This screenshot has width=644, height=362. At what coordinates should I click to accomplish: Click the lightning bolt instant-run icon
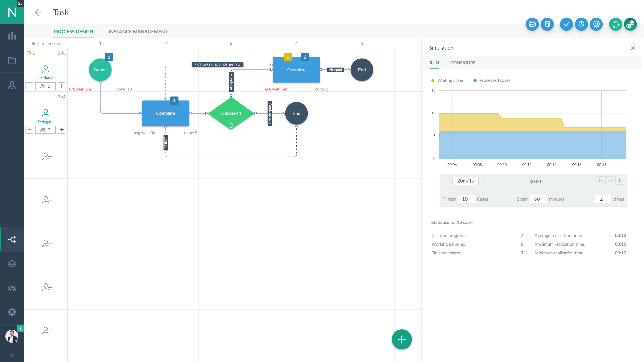click(x=620, y=181)
